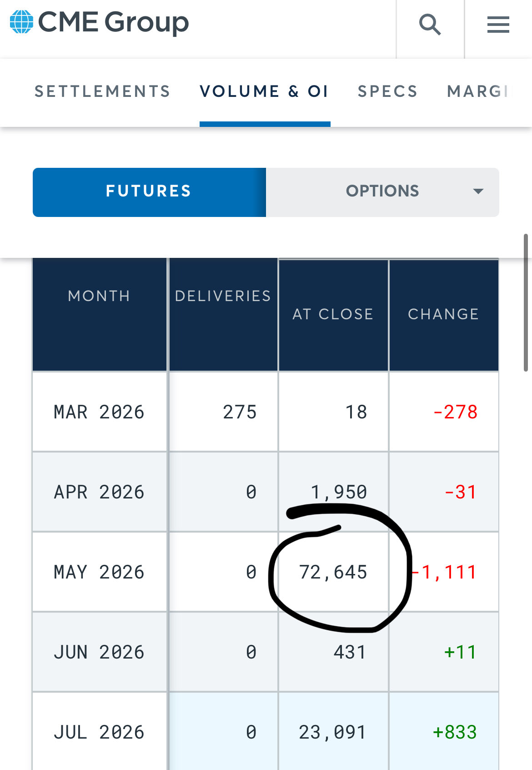Viewport: 532px width, 770px height.
Task: Click the Deliveries column header
Action: point(223,296)
